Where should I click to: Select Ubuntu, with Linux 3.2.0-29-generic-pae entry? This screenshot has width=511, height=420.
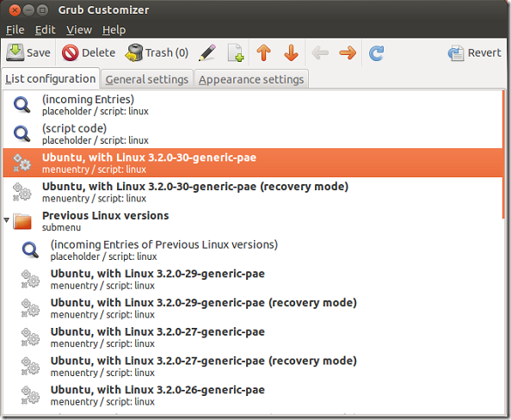click(253, 279)
